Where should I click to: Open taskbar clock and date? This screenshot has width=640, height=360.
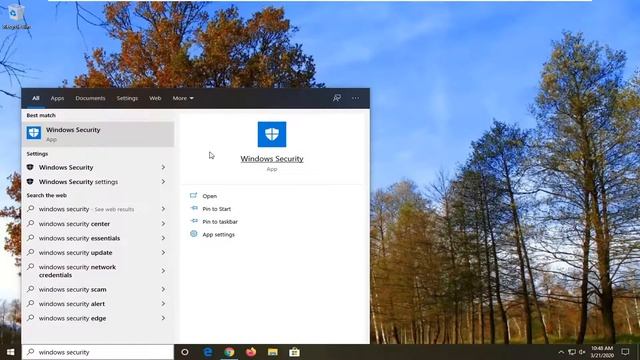click(x=602, y=352)
